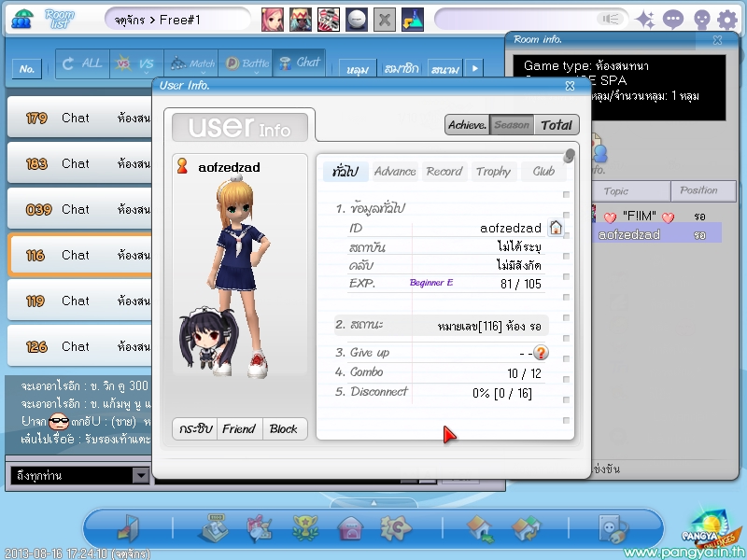The width and height of the screenshot is (747, 560).
Task: Switch to Total stats view
Action: [x=557, y=125]
